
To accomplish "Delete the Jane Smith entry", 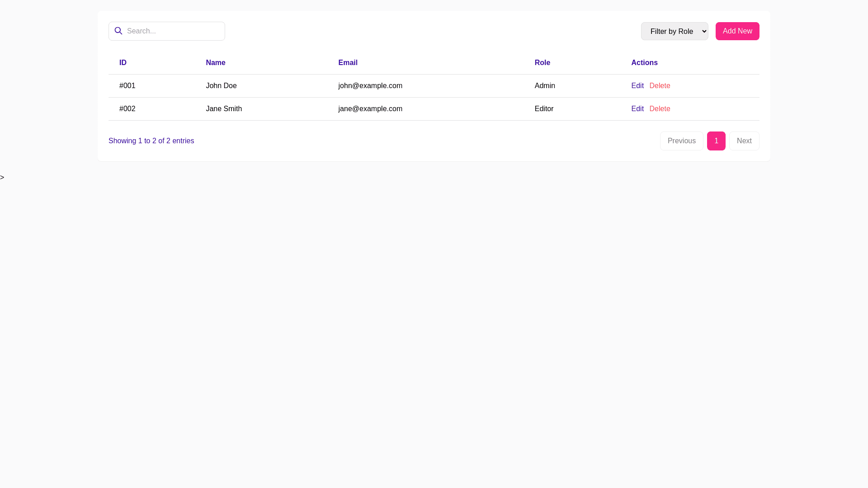I will pos(659,109).
